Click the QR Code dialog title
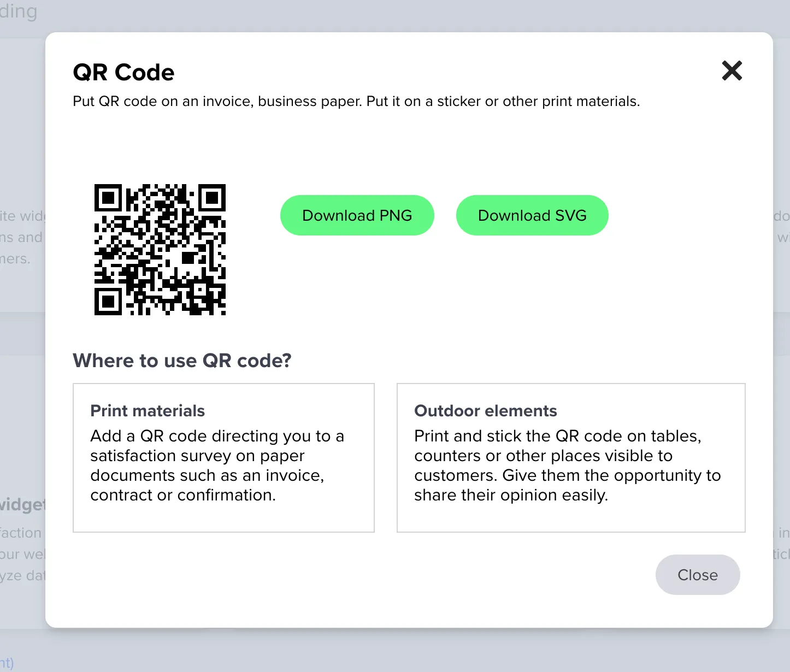The image size is (790, 672). click(x=123, y=72)
